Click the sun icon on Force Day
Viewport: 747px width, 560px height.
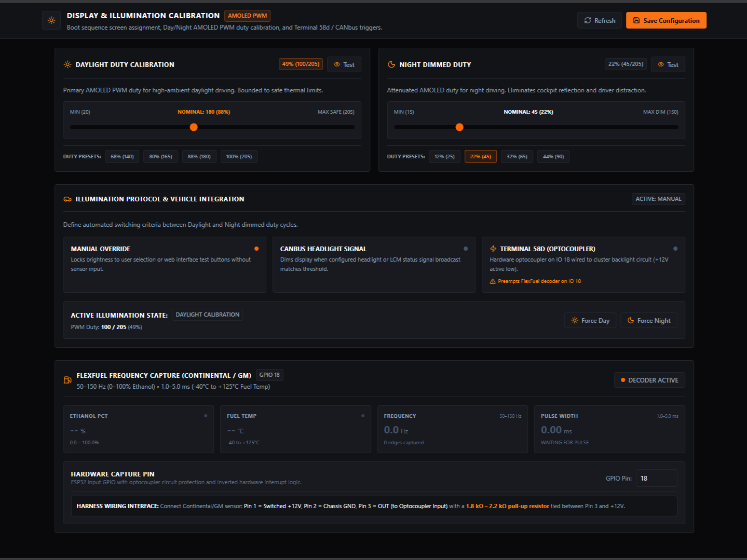tap(575, 320)
